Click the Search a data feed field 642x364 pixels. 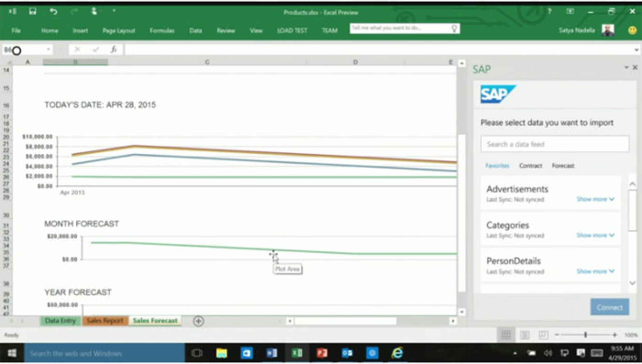click(x=554, y=144)
